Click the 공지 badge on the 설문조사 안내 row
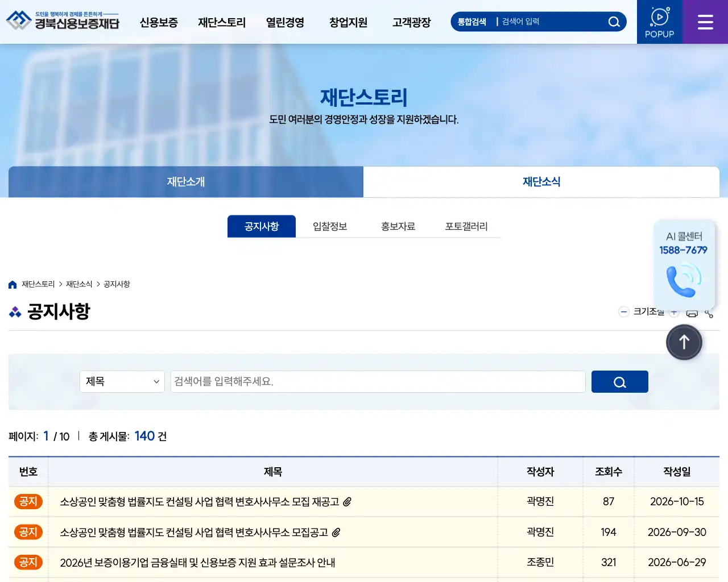 (28, 562)
